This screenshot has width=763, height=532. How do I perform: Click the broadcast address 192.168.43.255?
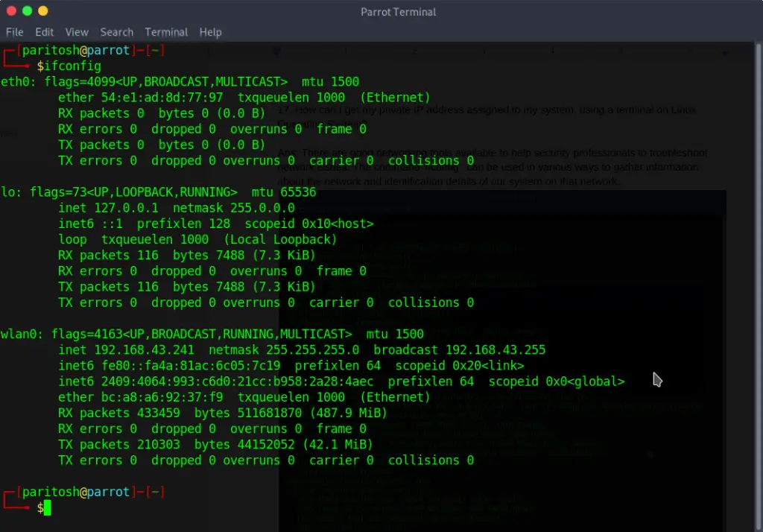496,350
